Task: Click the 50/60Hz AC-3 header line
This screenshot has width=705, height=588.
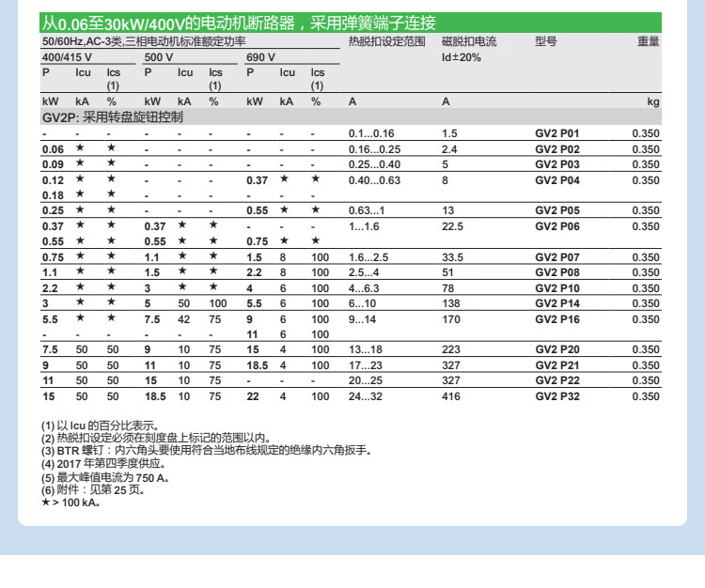Action: point(144,41)
